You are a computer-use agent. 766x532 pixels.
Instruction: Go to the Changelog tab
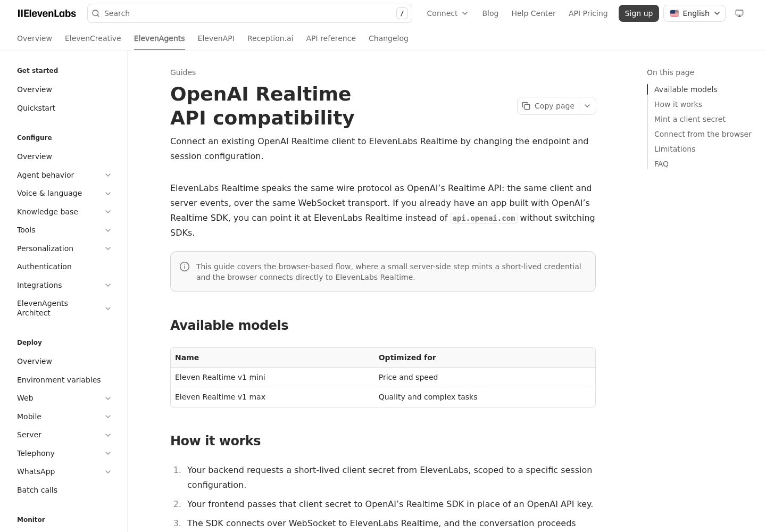pos(388,38)
